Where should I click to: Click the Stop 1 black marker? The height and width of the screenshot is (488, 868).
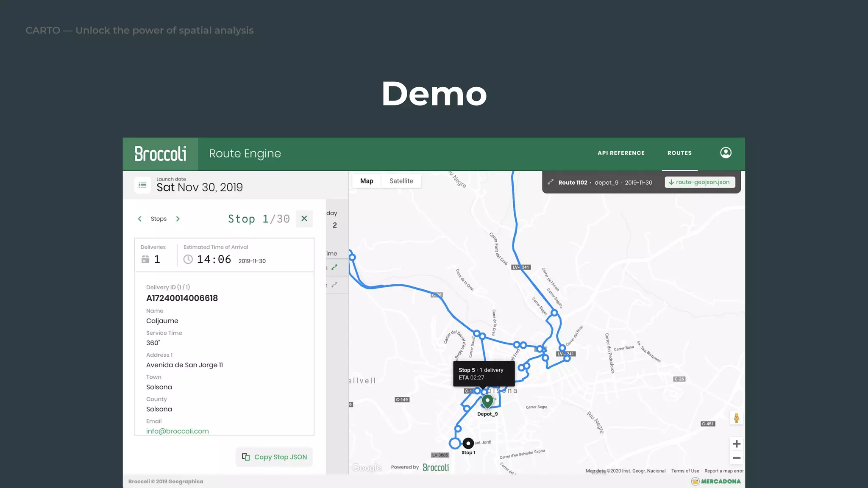pyautogui.click(x=468, y=444)
